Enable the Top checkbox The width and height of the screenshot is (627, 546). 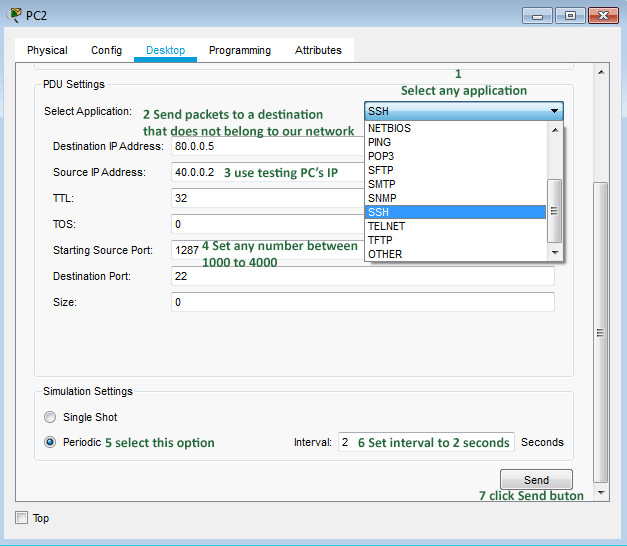[22, 518]
